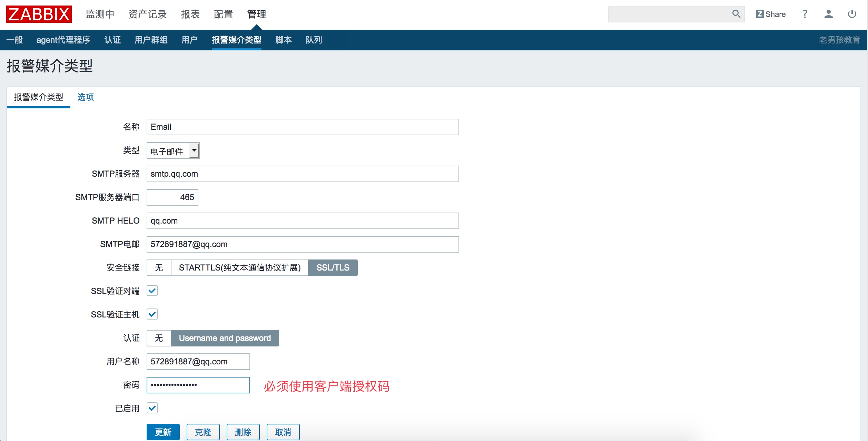Open the Zabbix Share link
868x441 pixels.
point(771,14)
